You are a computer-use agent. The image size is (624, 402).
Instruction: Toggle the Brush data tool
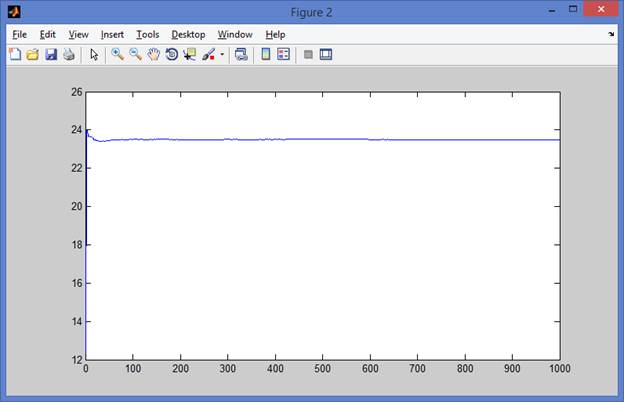pyautogui.click(x=209, y=54)
